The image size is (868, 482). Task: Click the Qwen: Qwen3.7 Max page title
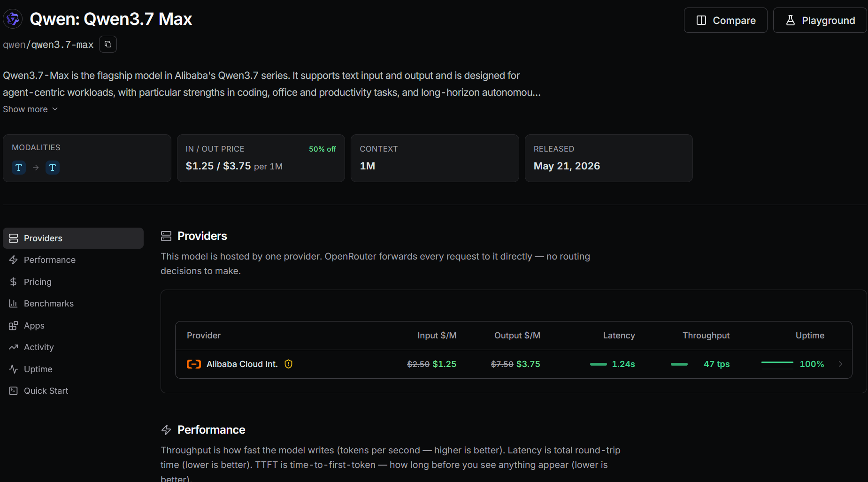(111, 19)
